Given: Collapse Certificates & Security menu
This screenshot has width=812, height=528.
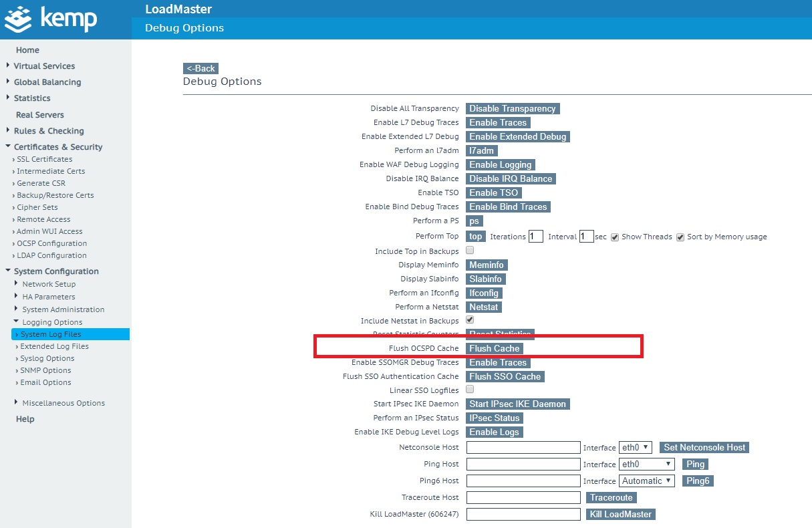Looking at the screenshot, I should (58, 147).
